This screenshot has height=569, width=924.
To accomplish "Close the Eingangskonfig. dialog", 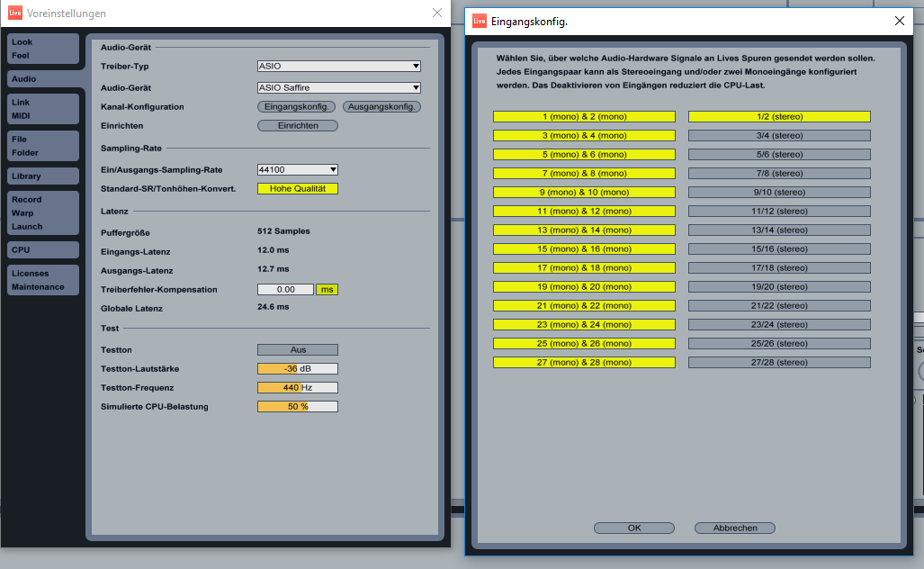I will (x=899, y=22).
